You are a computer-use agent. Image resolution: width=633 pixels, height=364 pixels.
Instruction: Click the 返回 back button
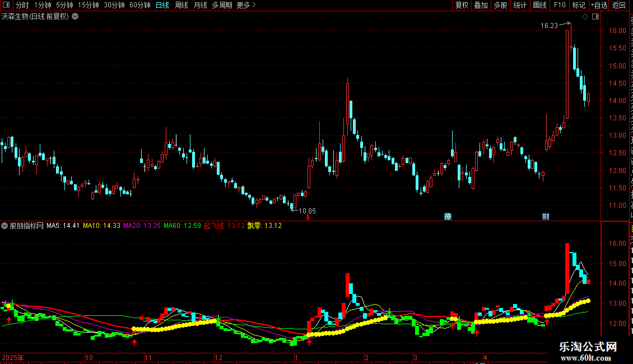point(619,5)
